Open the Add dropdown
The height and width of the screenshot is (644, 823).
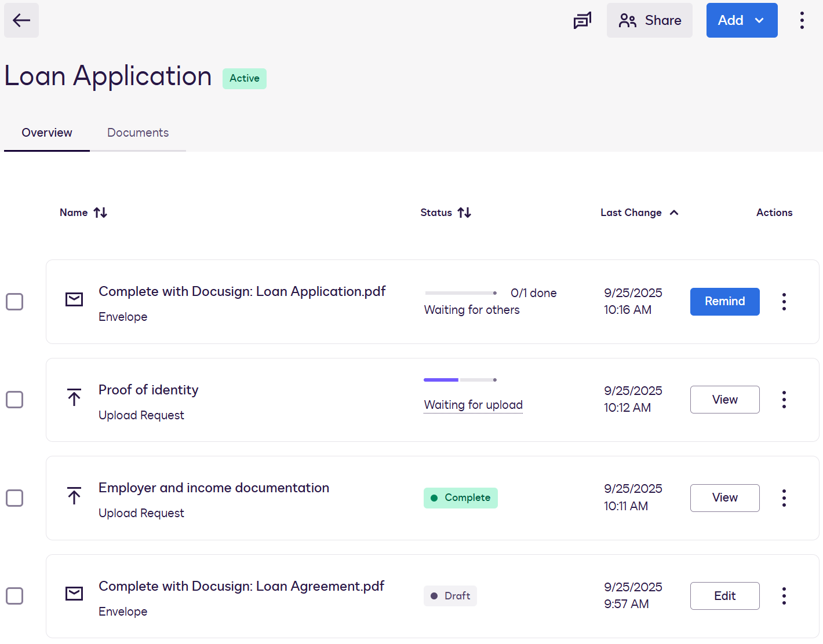(742, 20)
